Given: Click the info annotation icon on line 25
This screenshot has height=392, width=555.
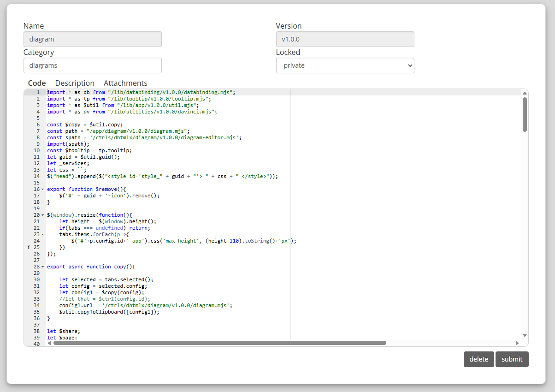Looking at the screenshot, I should click(29, 247).
